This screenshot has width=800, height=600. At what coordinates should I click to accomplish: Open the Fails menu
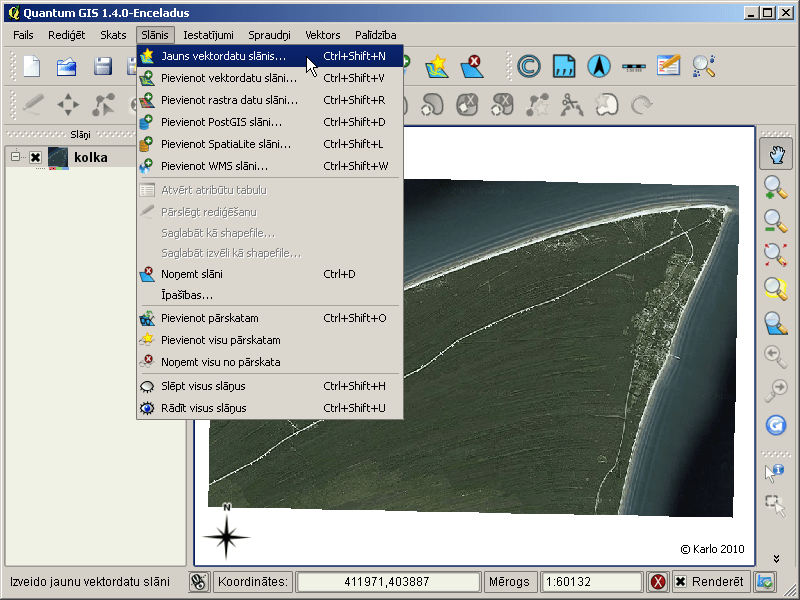23,35
